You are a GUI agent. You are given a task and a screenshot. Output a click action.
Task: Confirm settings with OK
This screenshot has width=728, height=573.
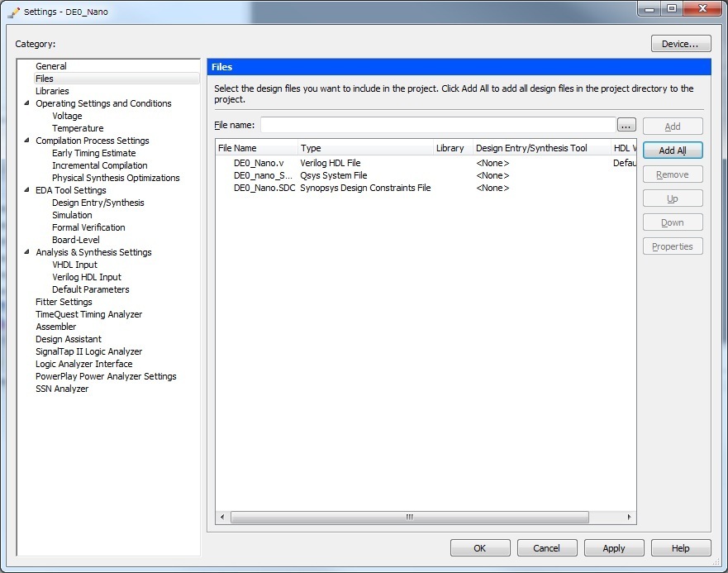coord(480,547)
